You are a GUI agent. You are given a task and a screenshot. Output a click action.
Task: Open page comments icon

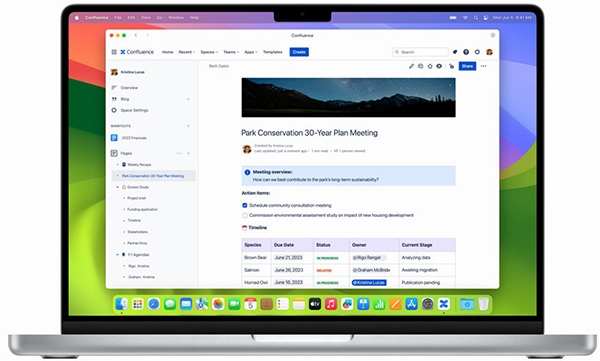(421, 66)
